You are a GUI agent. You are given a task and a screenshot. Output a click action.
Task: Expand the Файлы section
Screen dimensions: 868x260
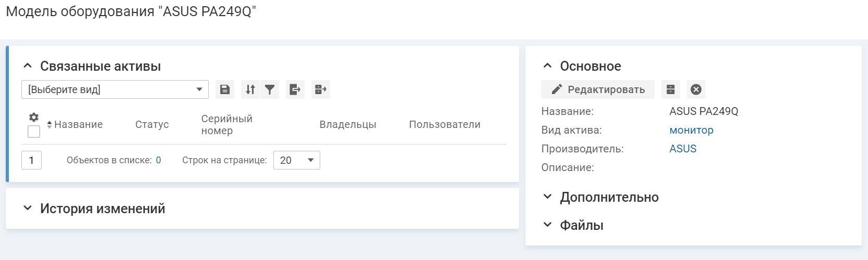pyautogui.click(x=547, y=225)
